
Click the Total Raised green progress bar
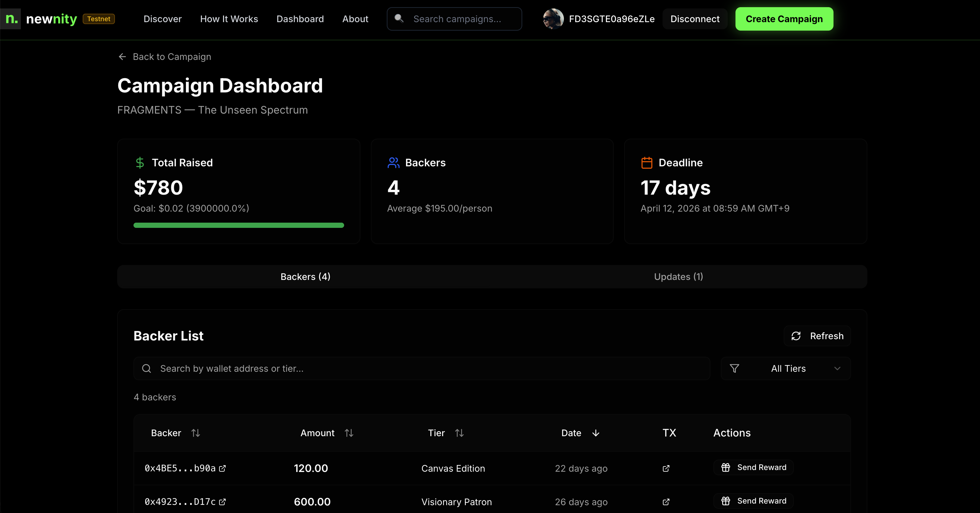tap(239, 225)
